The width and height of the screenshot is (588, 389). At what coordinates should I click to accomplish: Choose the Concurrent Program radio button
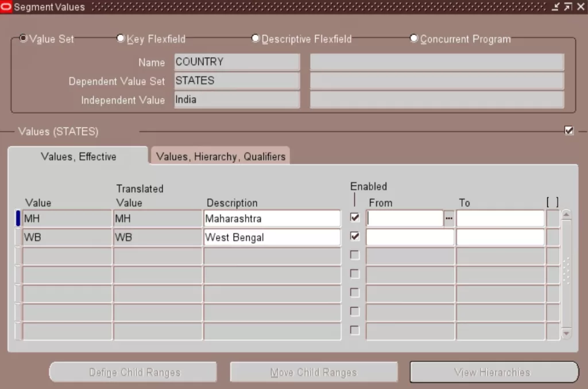(414, 38)
